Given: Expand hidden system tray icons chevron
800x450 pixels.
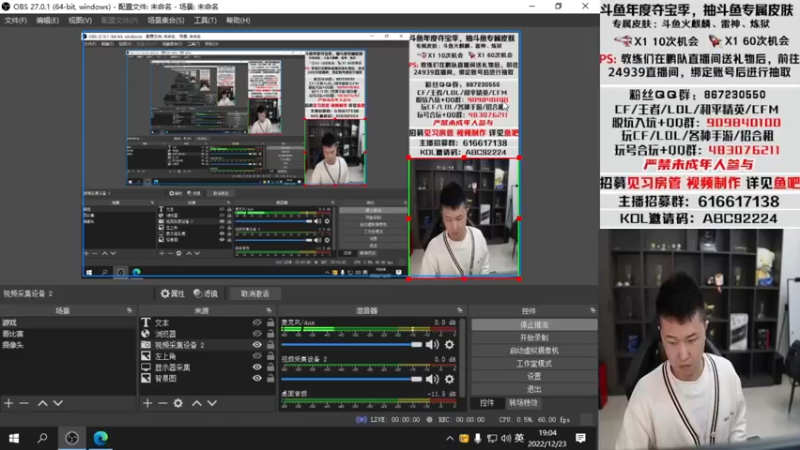Looking at the screenshot, I should [x=449, y=438].
